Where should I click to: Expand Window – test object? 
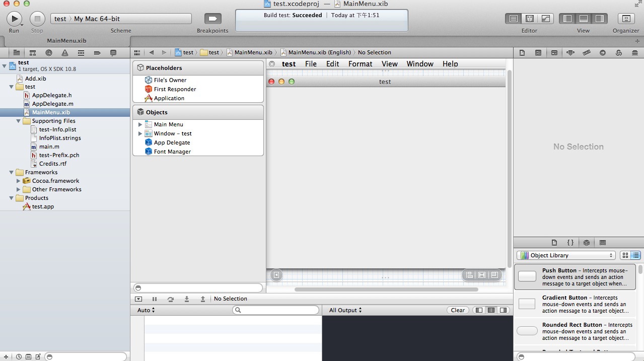pos(140,133)
